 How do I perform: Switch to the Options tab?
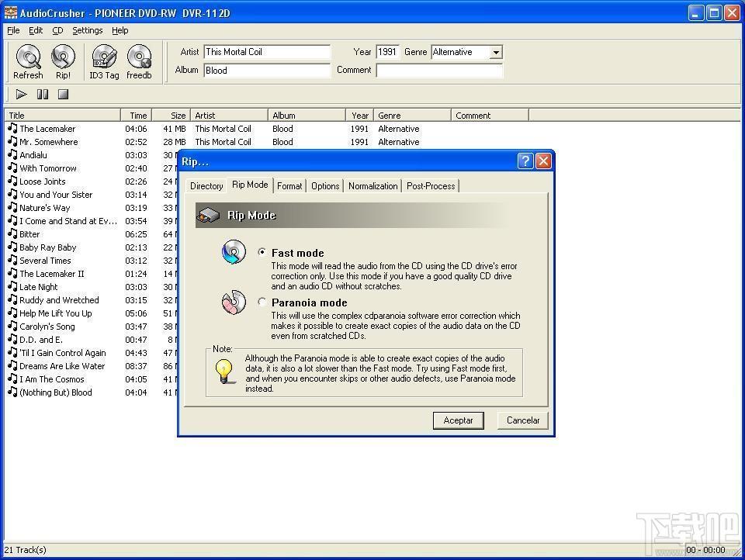point(325,186)
